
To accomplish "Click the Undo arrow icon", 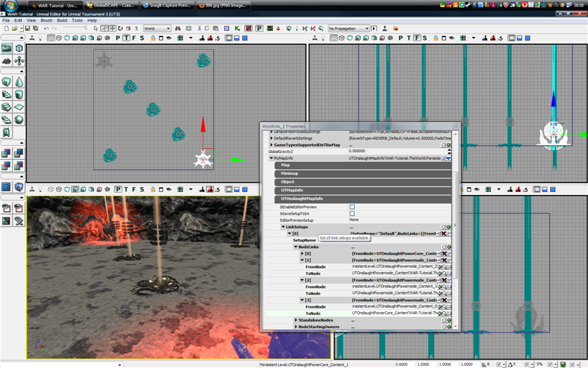I will 46,29.
